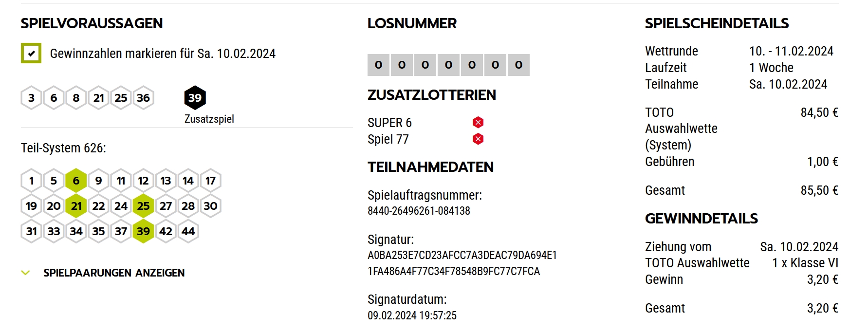Expand Spielpaarungen anzeigen chevron
Viewport: 868px width, 333px height.
26,273
